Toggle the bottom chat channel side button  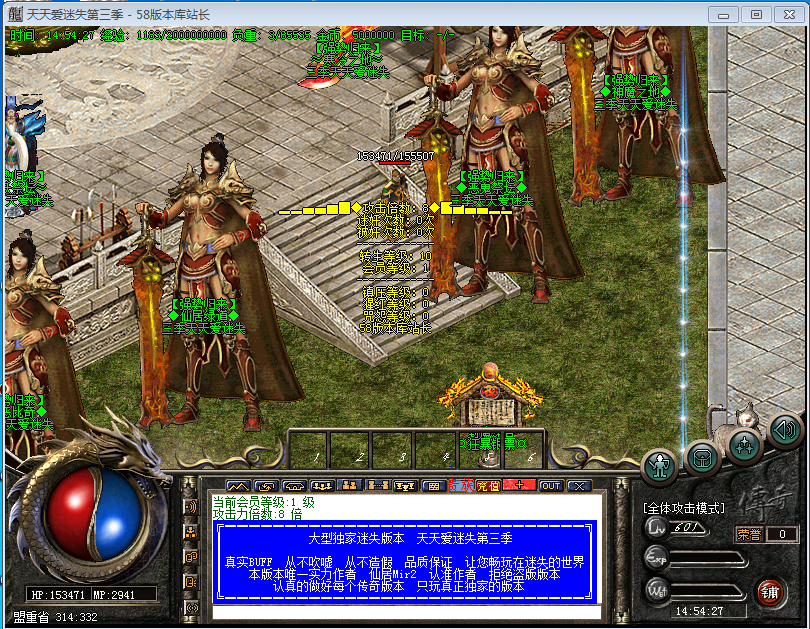pyautogui.click(x=191, y=606)
